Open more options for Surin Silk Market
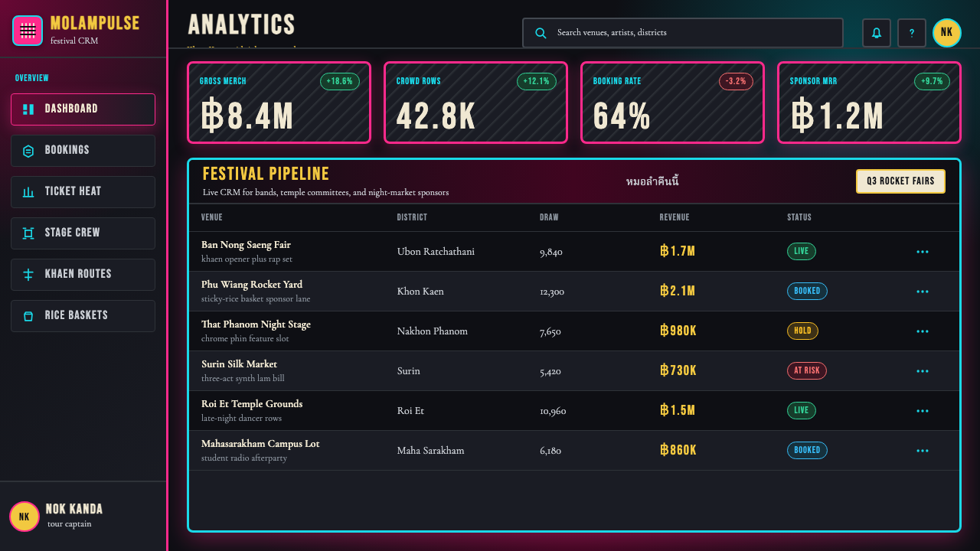This screenshot has width=980, height=551. coord(923,371)
